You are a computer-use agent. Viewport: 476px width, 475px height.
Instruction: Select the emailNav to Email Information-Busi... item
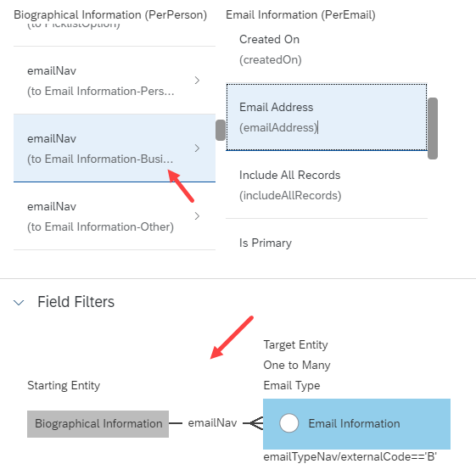click(115, 148)
